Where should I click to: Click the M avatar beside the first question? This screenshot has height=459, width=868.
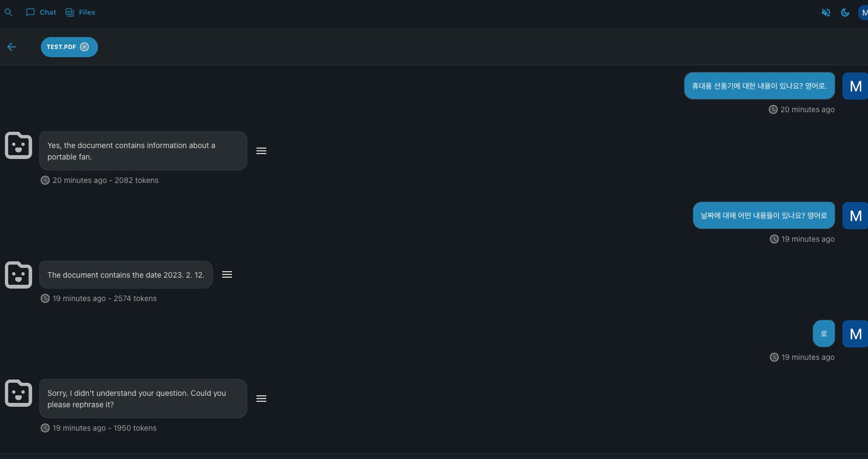[x=855, y=86]
